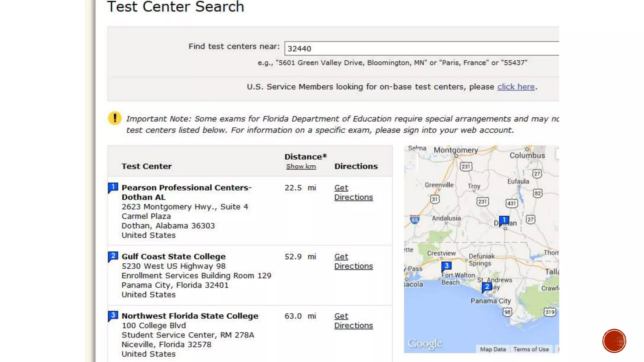644x362 pixels.
Task: Click list marker 2 beside Gulf Coast State College
Action: click(x=113, y=256)
